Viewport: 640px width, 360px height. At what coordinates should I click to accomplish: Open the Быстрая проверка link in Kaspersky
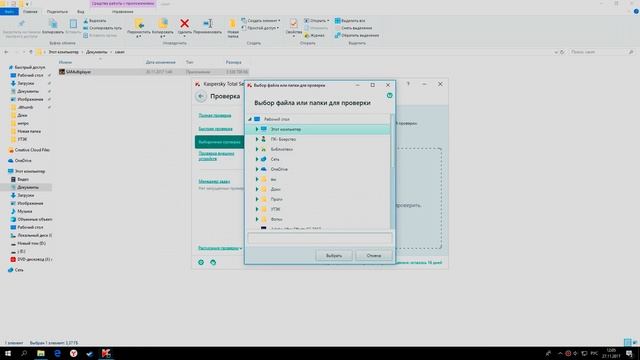(215, 129)
